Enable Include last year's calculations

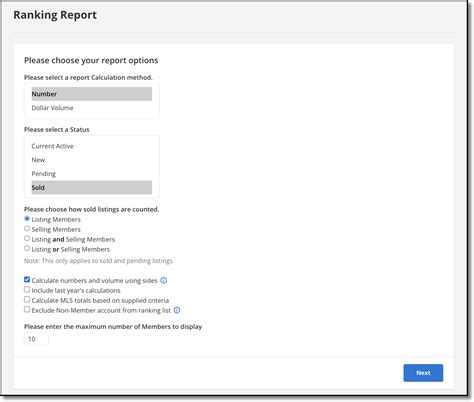pyautogui.click(x=27, y=290)
